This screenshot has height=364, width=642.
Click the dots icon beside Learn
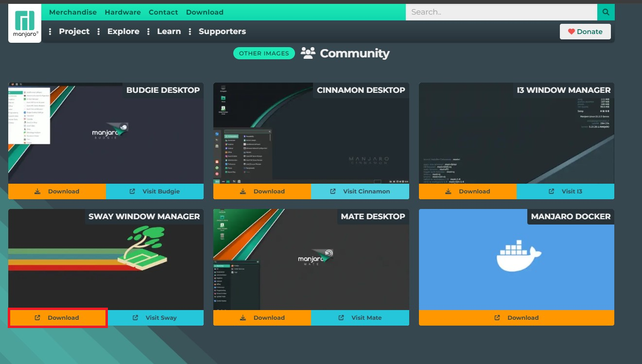pos(149,32)
